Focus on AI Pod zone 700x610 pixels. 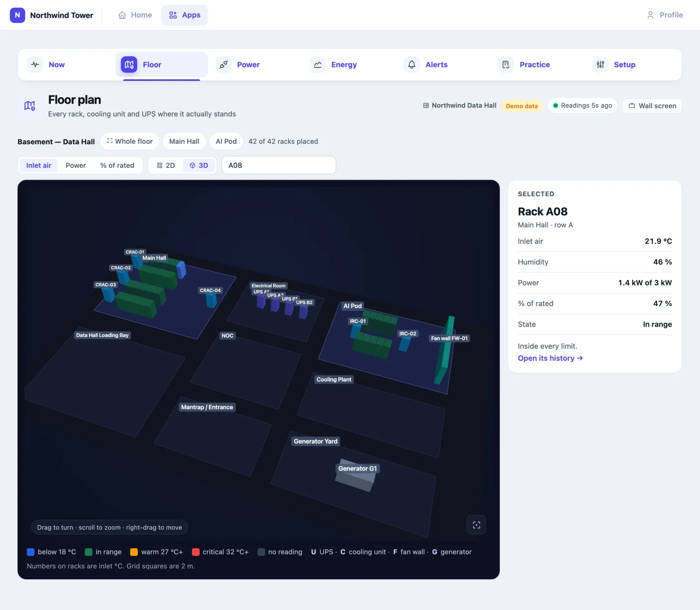pyautogui.click(x=226, y=141)
